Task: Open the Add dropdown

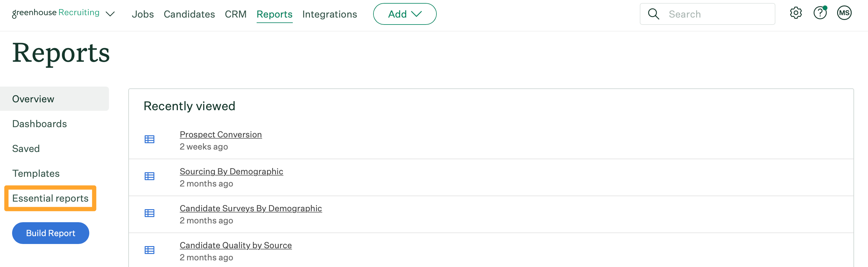Action: click(x=404, y=14)
